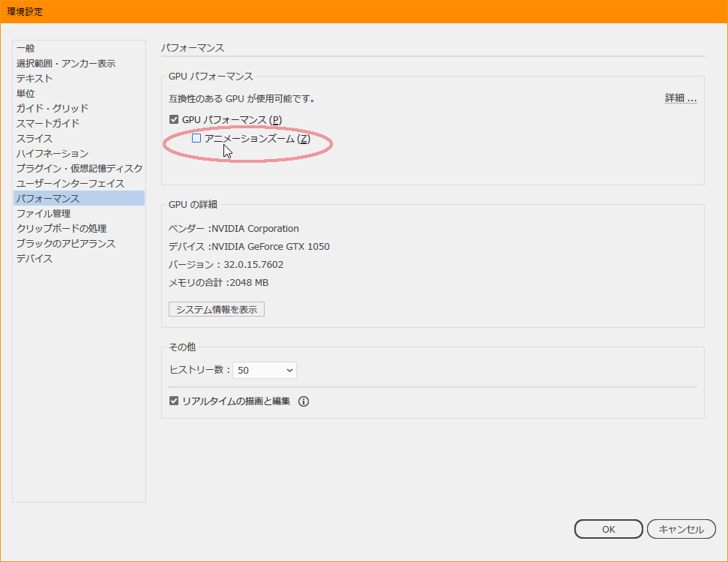
Task: Dismiss the dialog with キャンセル
Action: (x=682, y=528)
